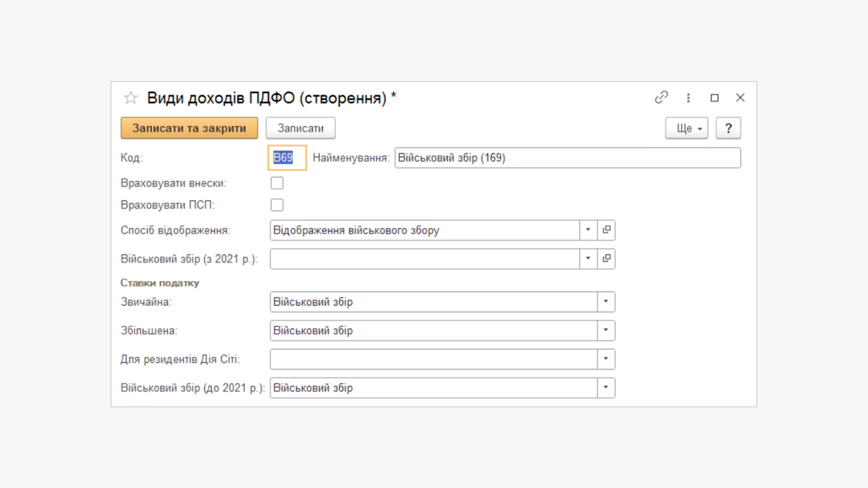The height and width of the screenshot is (488, 868).
Task: Close the Види доходів ПДФО form
Action: point(740,98)
